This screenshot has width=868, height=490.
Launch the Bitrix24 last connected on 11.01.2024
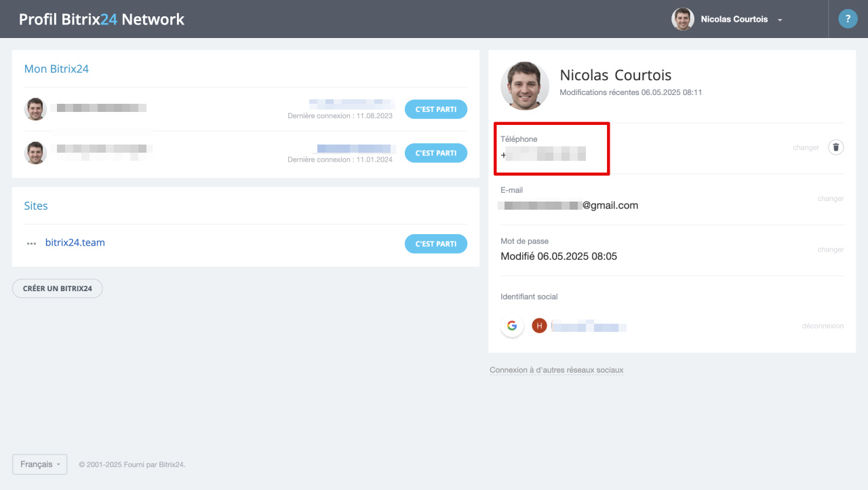[436, 153]
